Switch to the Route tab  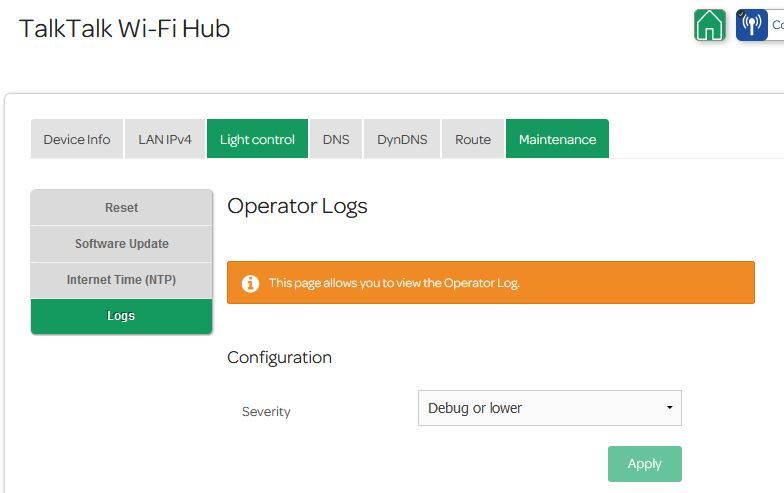point(473,139)
